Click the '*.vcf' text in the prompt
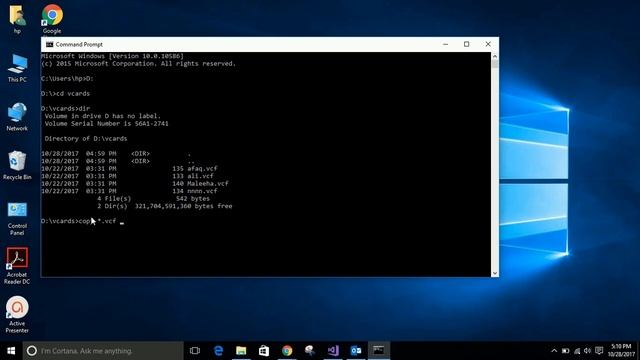 107,221
